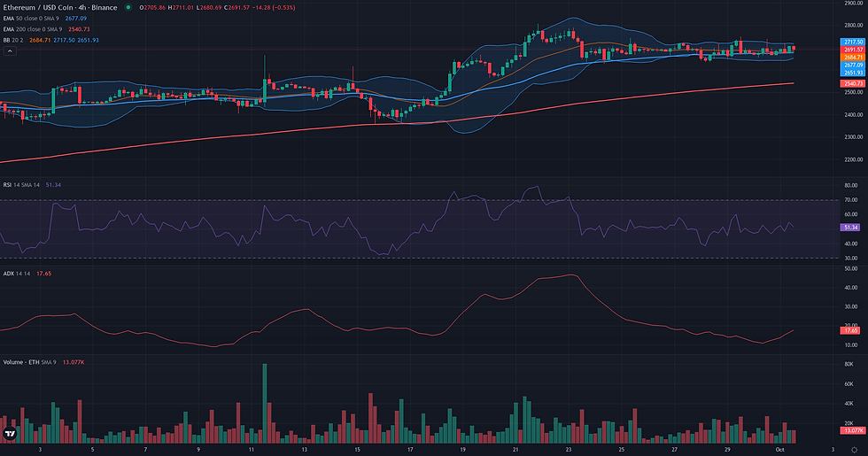Click the 29 date label on time axis
Image resolution: width=868 pixels, height=456 pixels.
coord(727,450)
